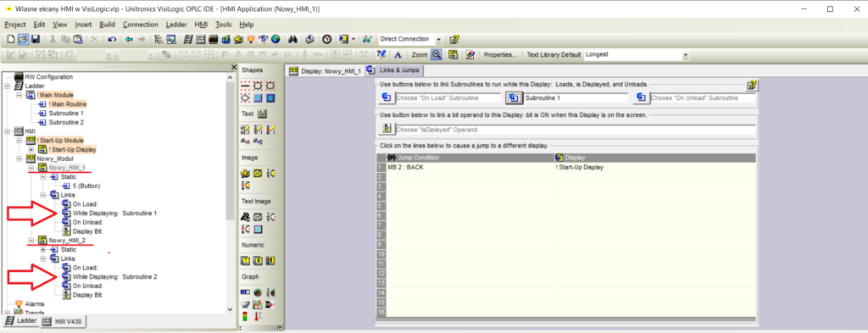The image size is (868, 333).
Task: Select Subroutine 2 under Main Module
Action: (66, 122)
